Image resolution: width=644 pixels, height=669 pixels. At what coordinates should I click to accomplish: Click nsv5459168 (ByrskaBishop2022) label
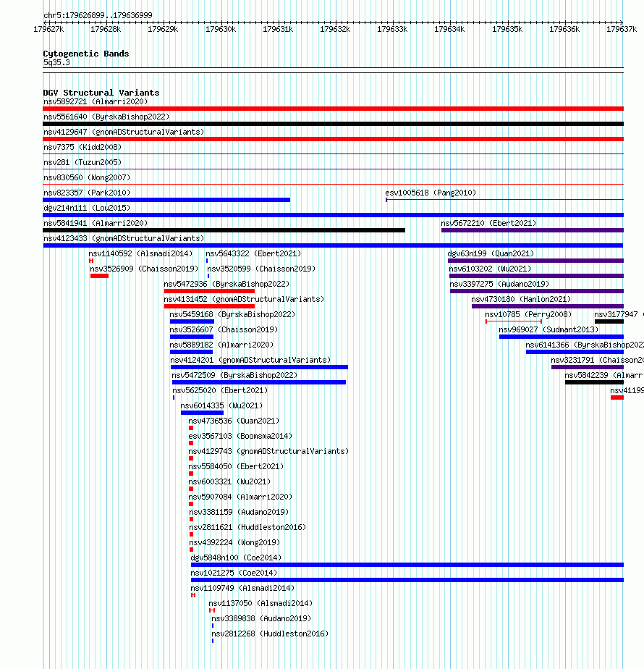[232, 314]
